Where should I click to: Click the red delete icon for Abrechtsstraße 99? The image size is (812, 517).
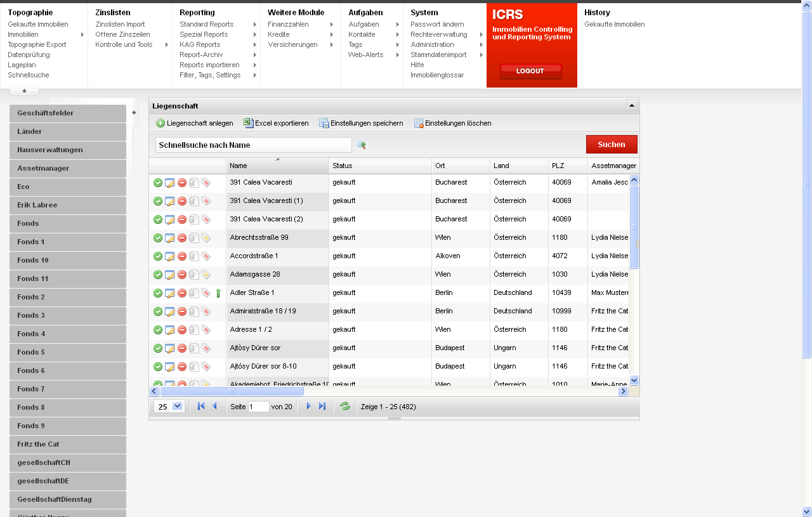pyautogui.click(x=182, y=238)
